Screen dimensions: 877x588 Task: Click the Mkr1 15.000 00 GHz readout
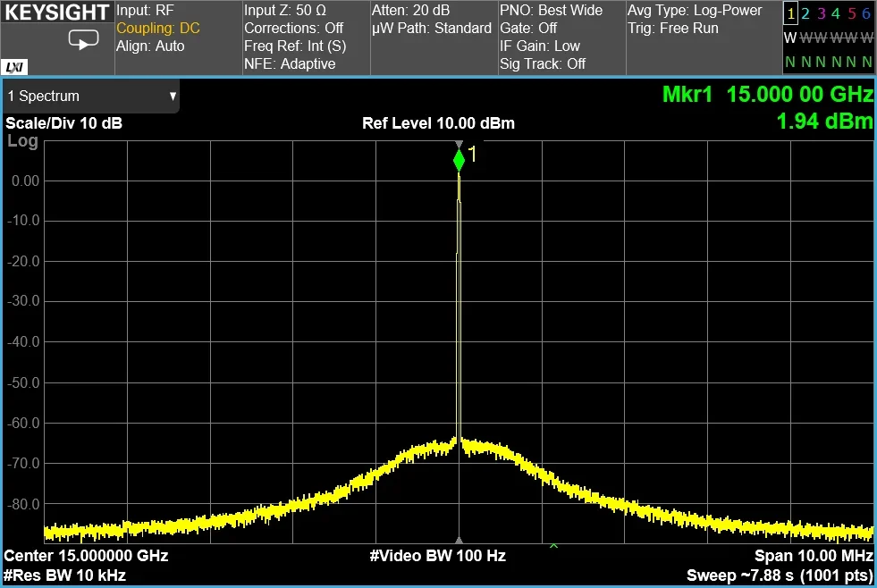[767, 95]
